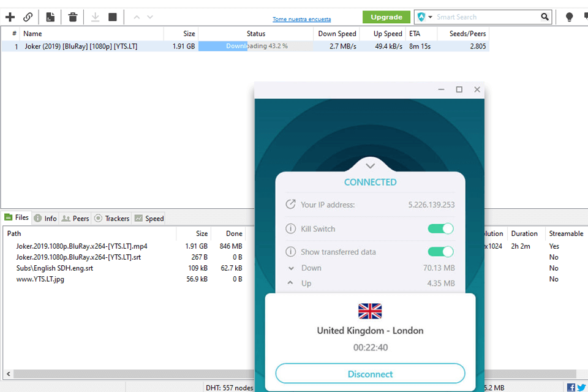The width and height of the screenshot is (588, 392).
Task: Switch to the Trackers tab
Action: pos(111,218)
